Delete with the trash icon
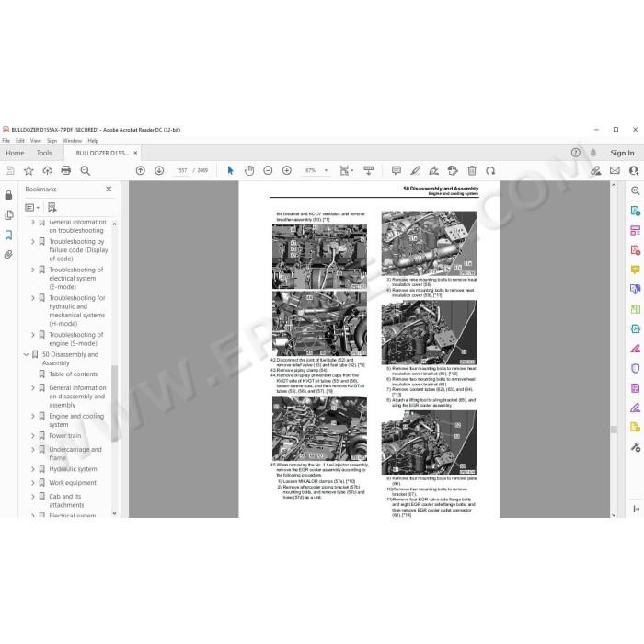The width and height of the screenshot is (644, 644). pyautogui.click(x=472, y=170)
